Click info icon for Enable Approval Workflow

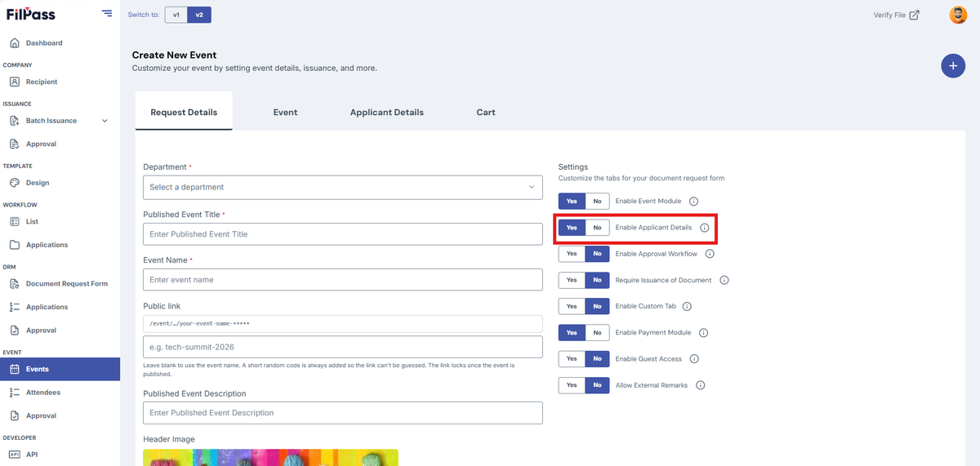tap(710, 254)
